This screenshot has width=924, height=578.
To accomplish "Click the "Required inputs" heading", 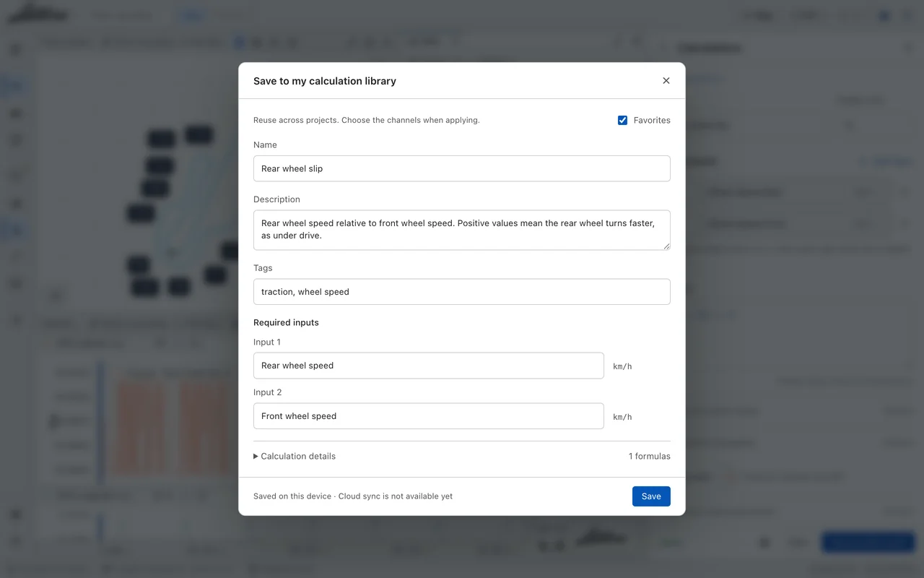I will click(x=286, y=322).
